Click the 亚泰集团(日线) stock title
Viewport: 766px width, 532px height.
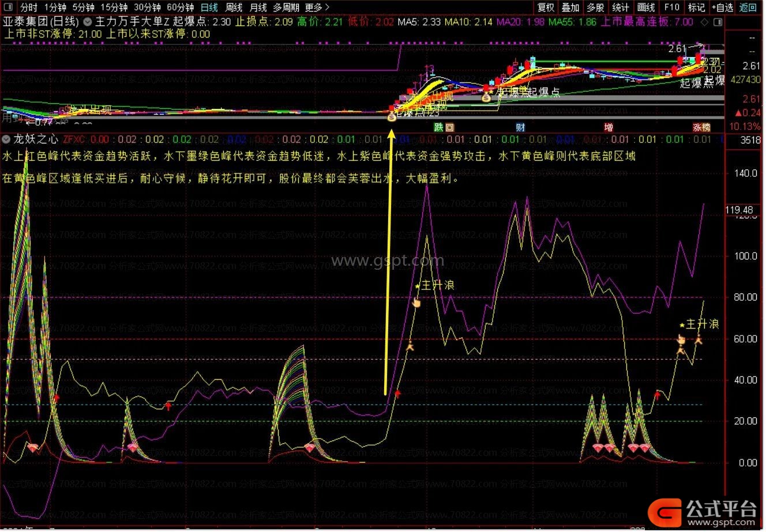coord(41,22)
